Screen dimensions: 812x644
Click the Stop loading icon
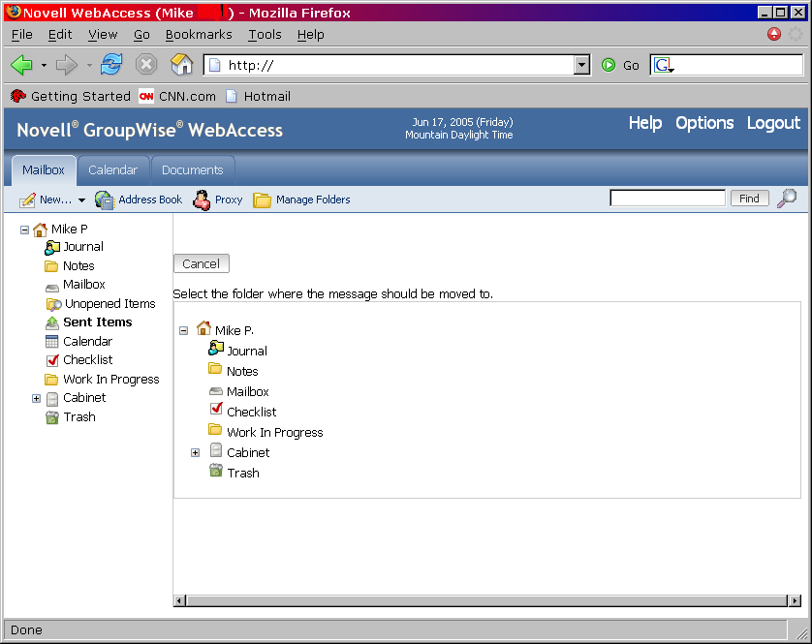click(x=146, y=65)
